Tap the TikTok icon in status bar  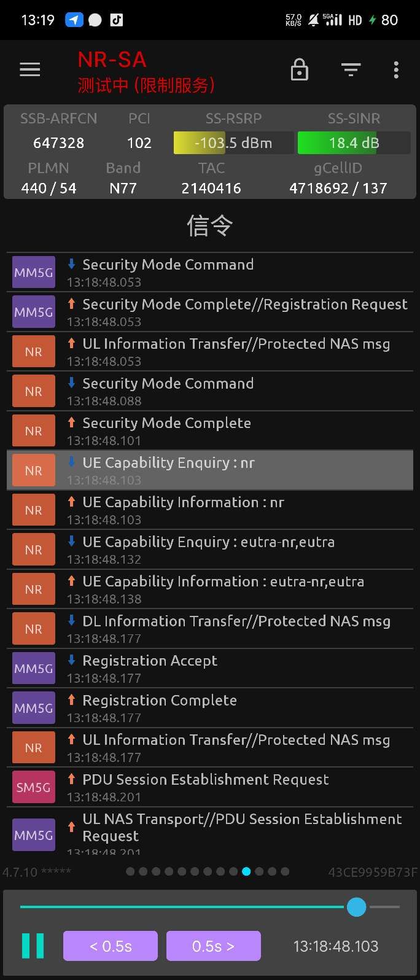tap(116, 20)
